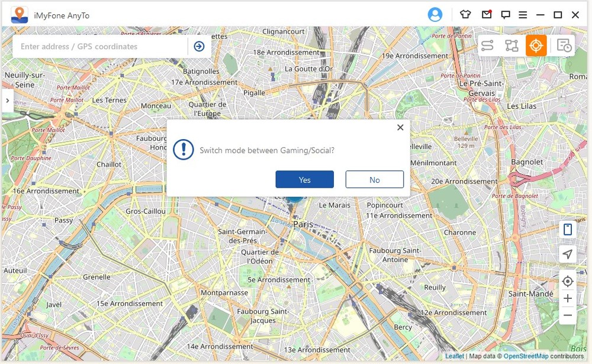Click the 'Le Marais' map label
The height and width of the screenshot is (364, 592).
tap(334, 205)
